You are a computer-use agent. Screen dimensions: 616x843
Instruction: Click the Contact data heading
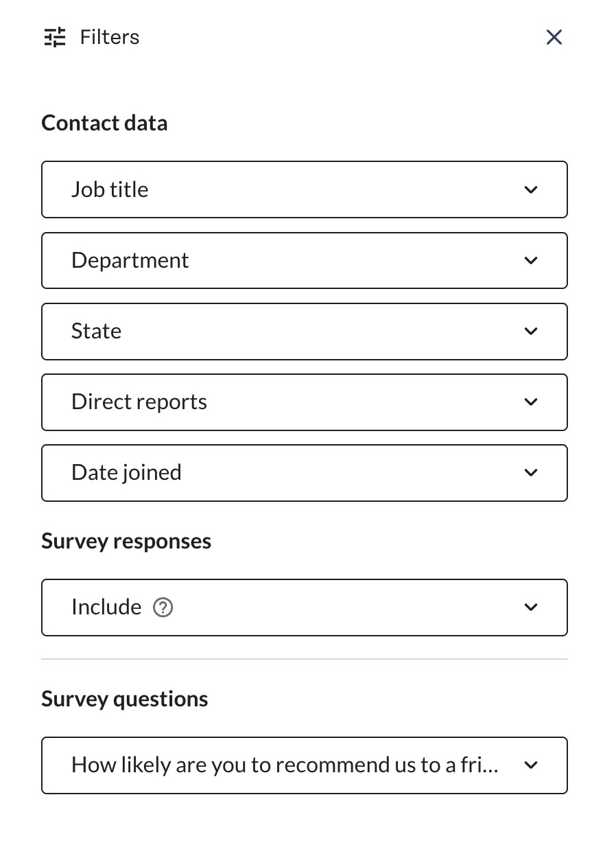104,123
